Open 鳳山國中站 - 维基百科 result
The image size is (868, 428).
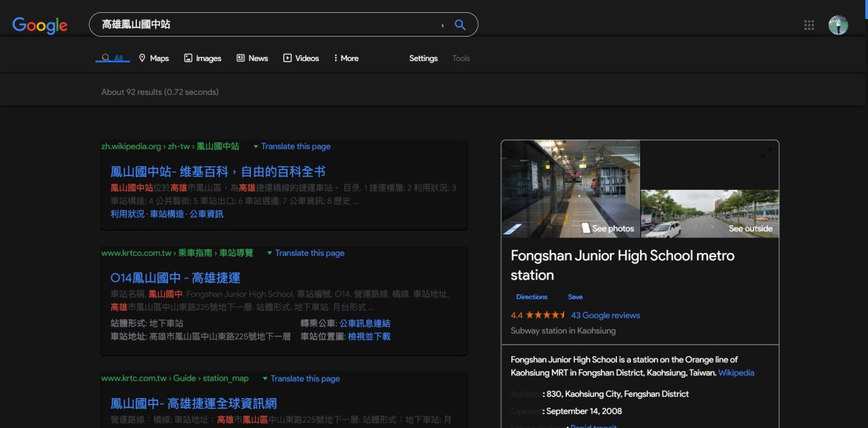218,172
